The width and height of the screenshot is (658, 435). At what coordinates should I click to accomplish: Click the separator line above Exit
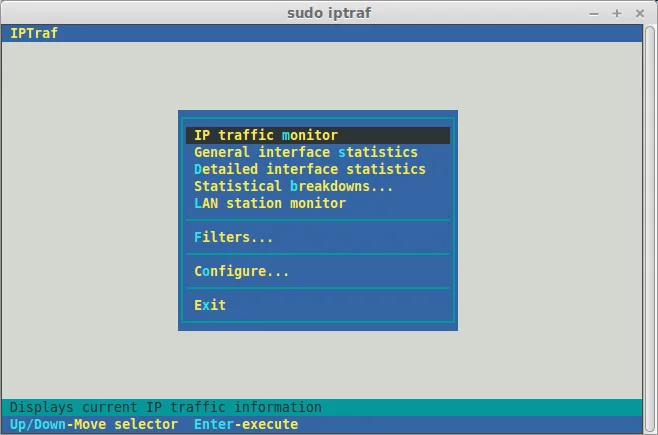318,288
